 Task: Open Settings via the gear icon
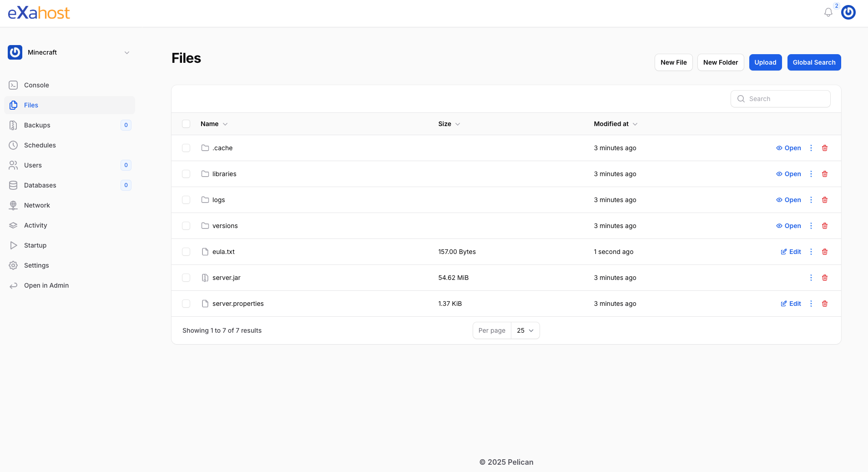click(x=14, y=265)
